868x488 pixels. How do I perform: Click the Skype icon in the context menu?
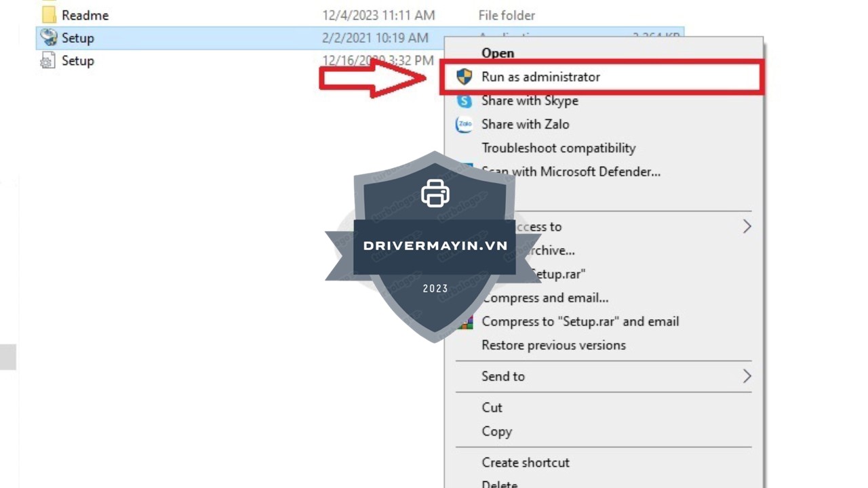point(464,100)
